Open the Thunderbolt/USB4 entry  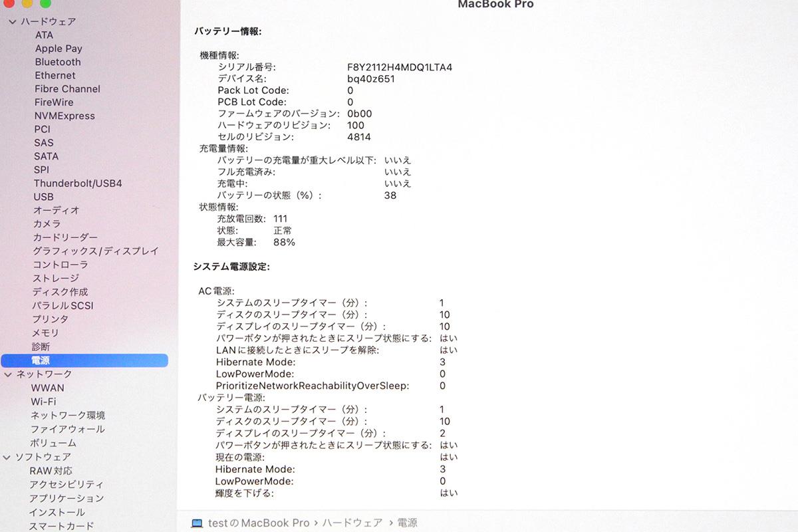(x=78, y=183)
